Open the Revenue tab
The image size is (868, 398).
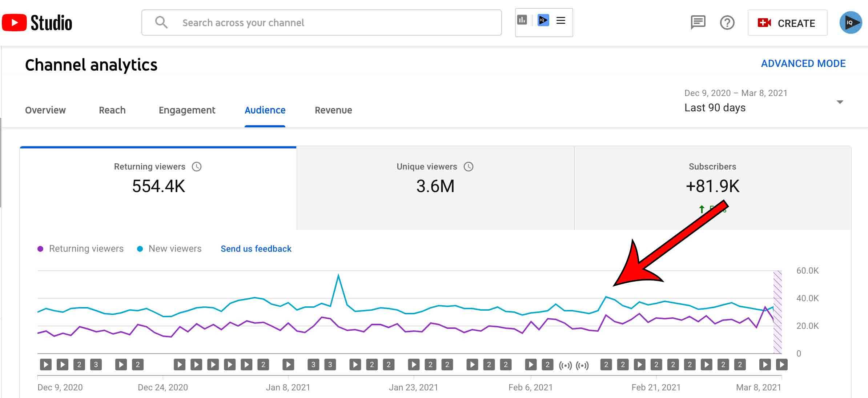pos(333,110)
